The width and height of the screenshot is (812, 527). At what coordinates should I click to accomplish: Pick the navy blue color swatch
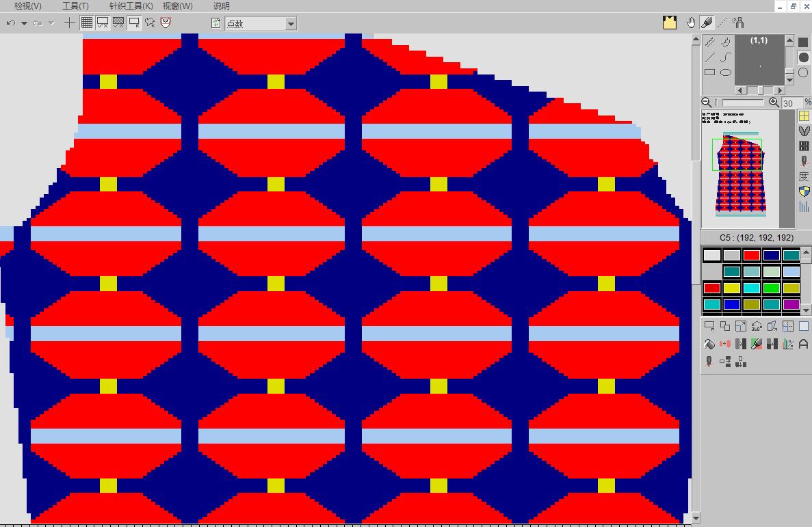point(771,255)
